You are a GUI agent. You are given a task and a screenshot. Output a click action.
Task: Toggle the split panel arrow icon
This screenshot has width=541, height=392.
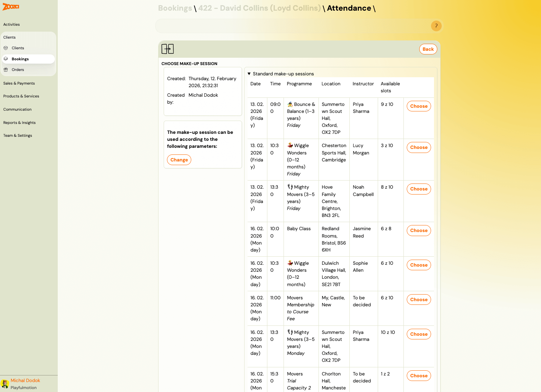168,49
